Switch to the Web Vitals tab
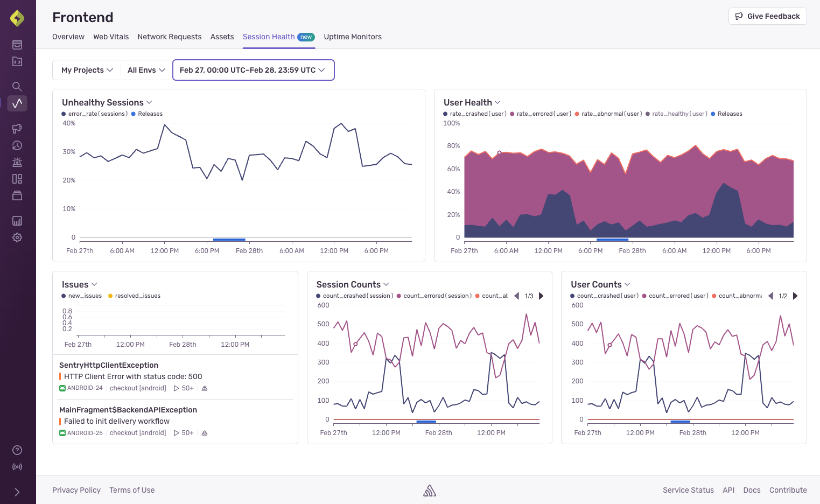 111,37
